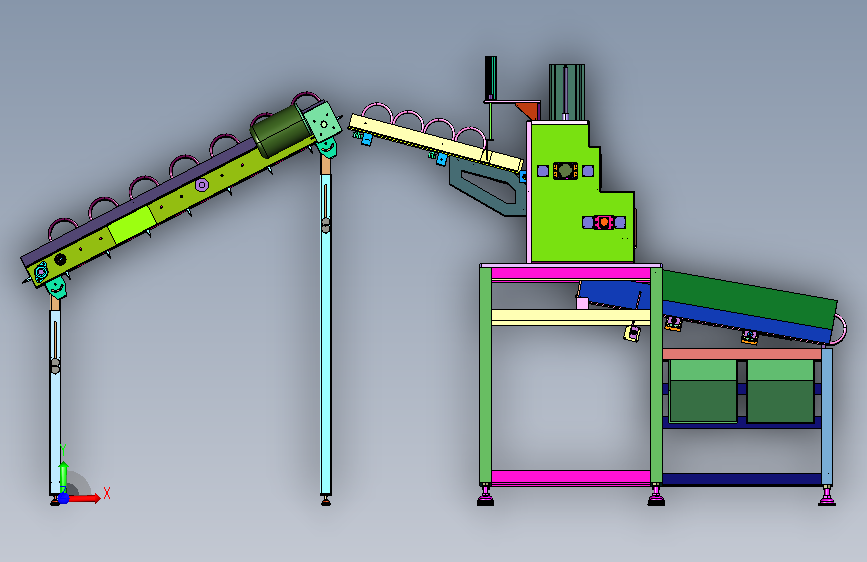
Task: Click the black bearing on the upper housing
Action: pos(565,170)
